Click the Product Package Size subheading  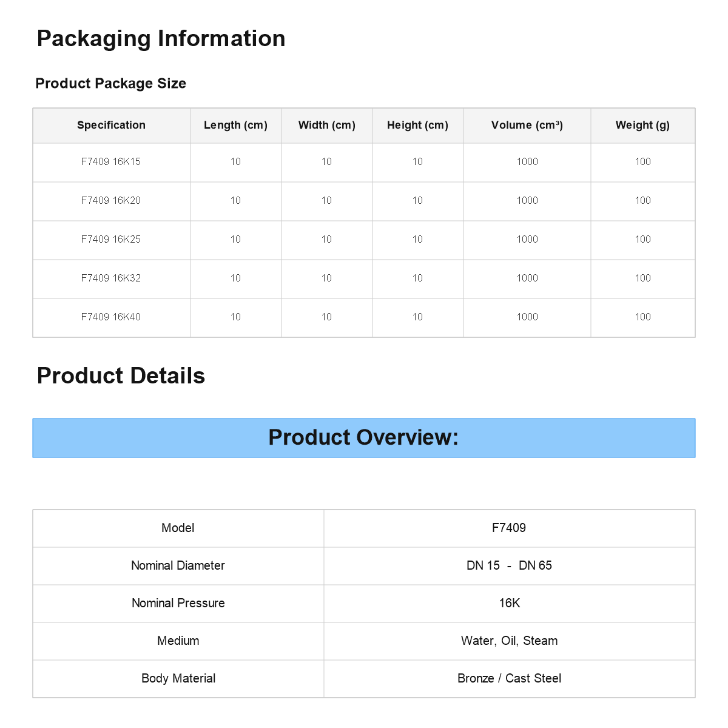111,83
